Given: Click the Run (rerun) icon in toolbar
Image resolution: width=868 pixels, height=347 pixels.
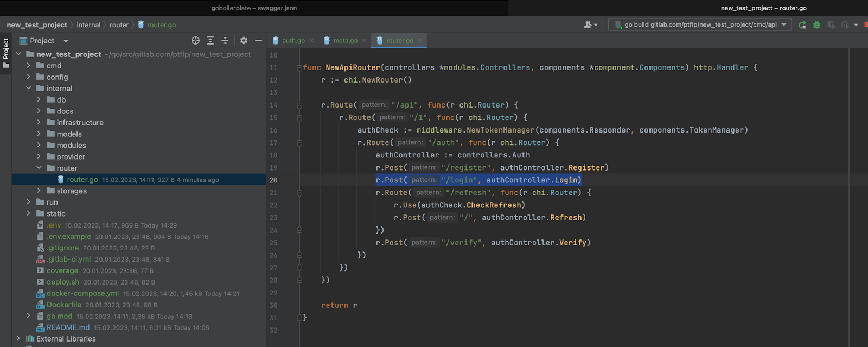Looking at the screenshot, I should coord(802,25).
